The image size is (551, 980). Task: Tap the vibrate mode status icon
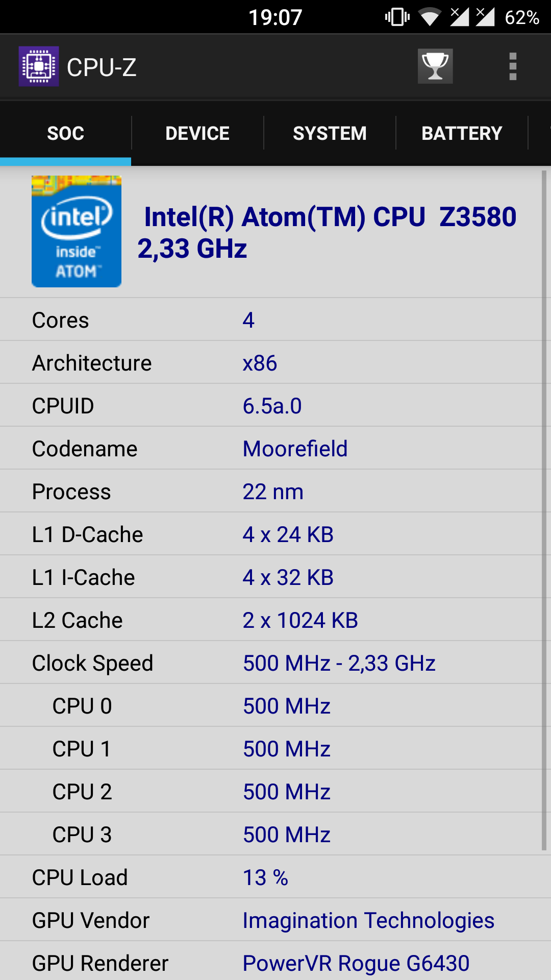[397, 17]
